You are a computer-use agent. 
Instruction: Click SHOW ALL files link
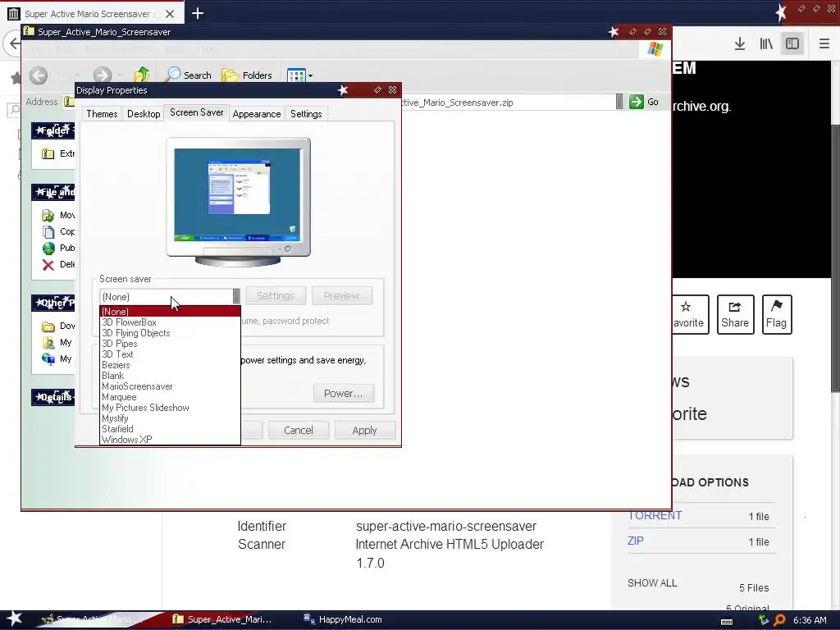(x=652, y=583)
